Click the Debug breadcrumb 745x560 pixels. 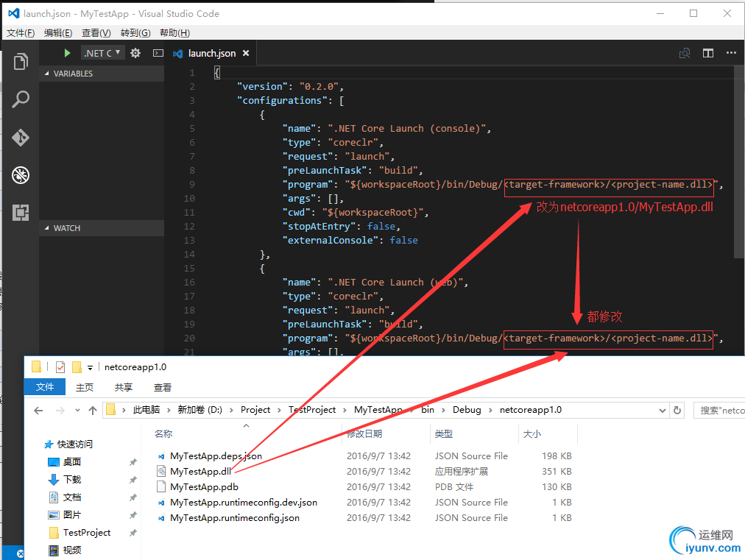[x=467, y=410]
